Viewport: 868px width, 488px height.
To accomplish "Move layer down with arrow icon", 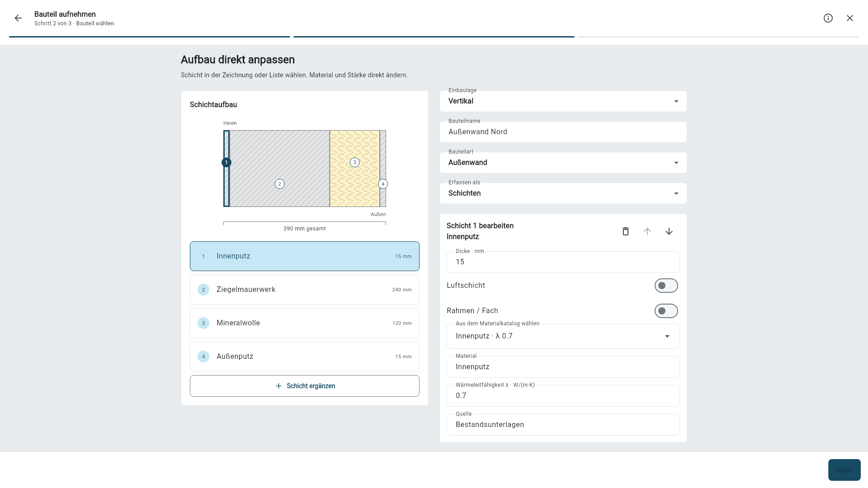I will click(669, 231).
